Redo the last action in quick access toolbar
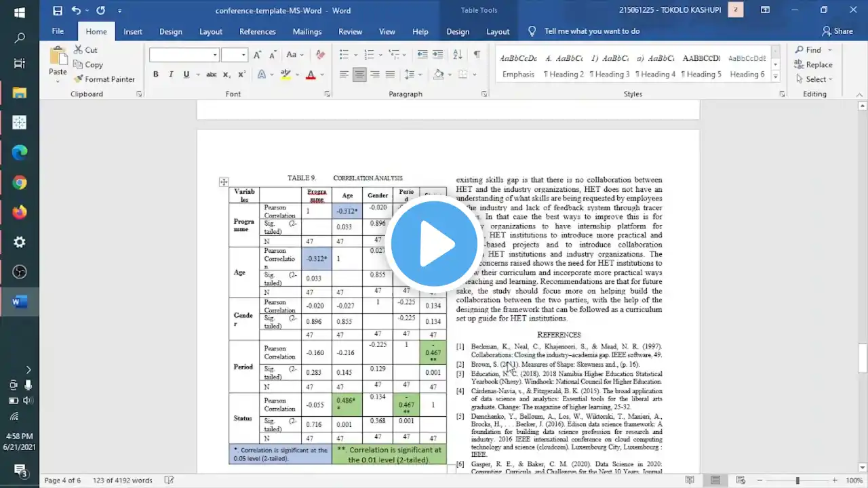Viewport: 868px width, 488px height. pos(100,10)
